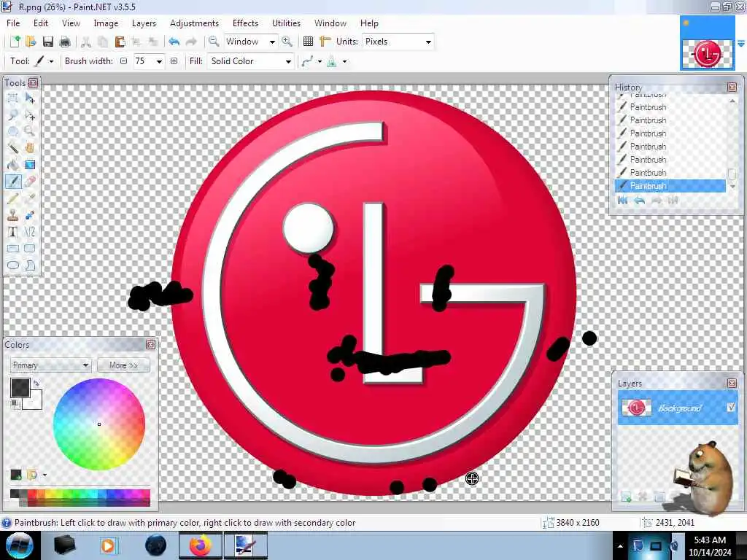Open the Adjustments menu
Viewport: 747px width, 560px height.
pos(194,23)
